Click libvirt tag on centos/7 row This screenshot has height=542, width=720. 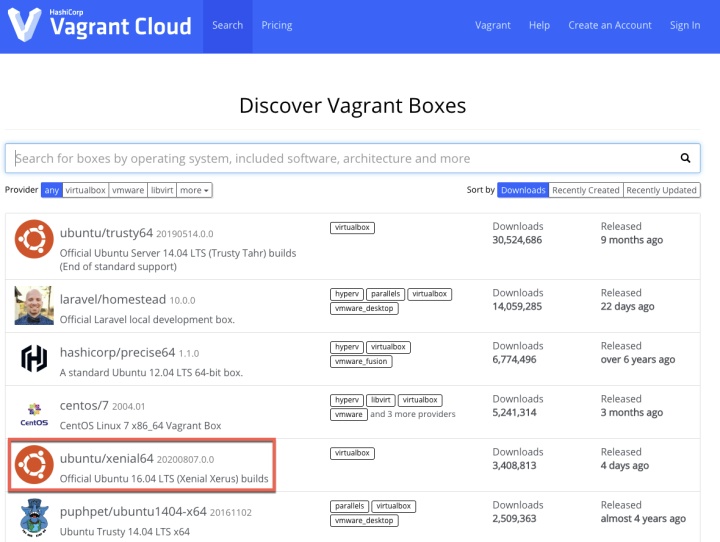pos(381,400)
